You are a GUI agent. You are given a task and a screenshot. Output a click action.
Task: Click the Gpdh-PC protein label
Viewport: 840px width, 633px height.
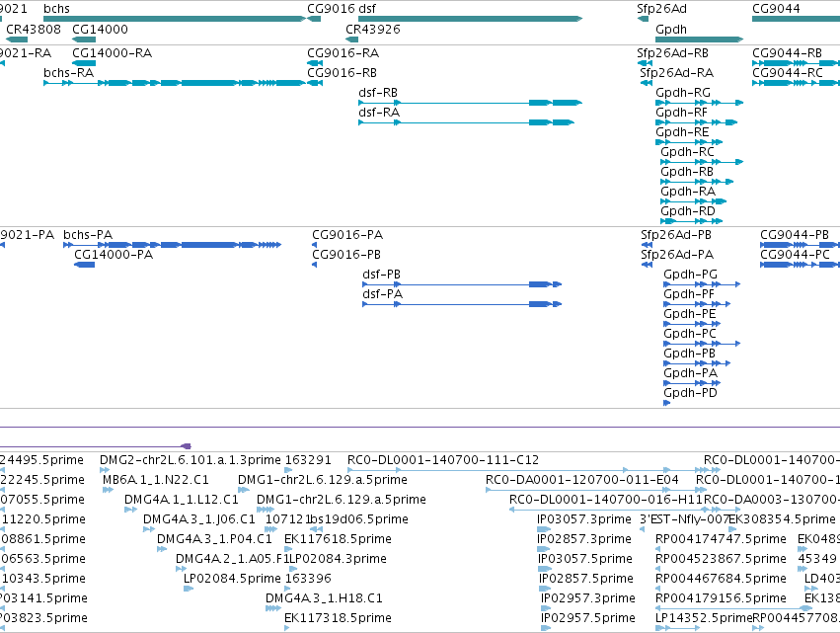pyautogui.click(x=689, y=334)
